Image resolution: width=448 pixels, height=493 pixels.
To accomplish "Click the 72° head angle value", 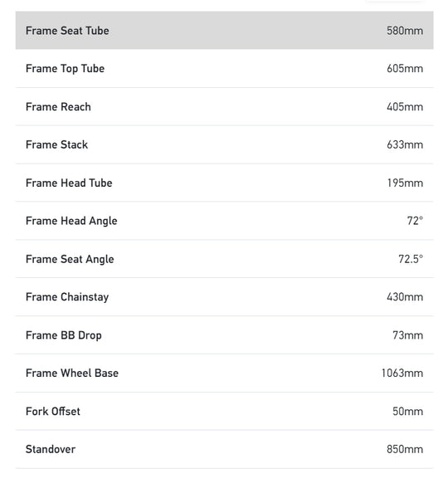I will coord(415,221).
